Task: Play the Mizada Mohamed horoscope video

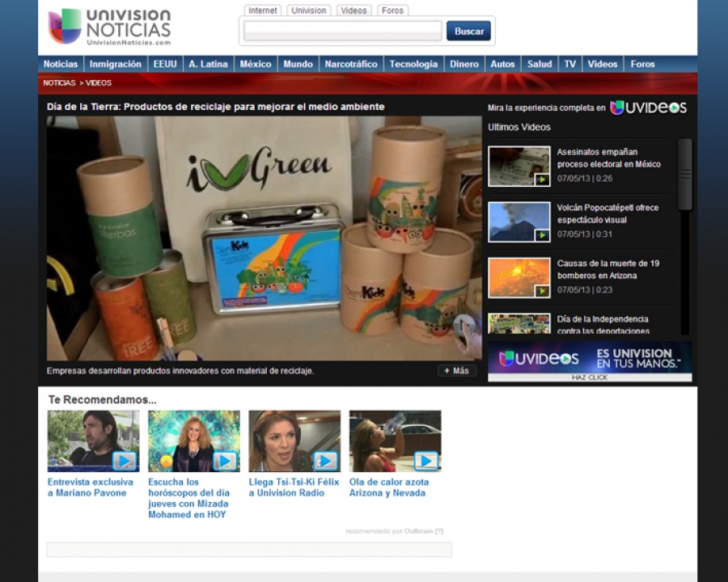Action: click(x=193, y=441)
